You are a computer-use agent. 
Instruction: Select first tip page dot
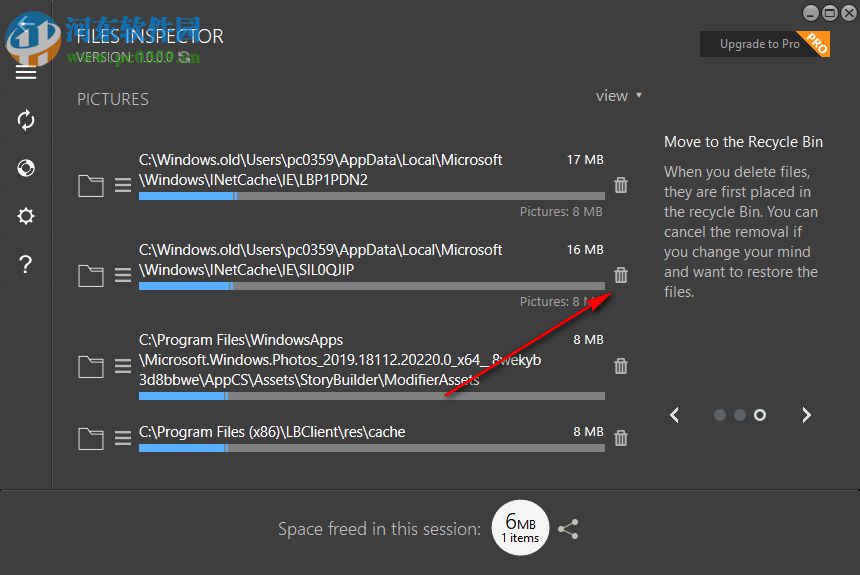[720, 415]
